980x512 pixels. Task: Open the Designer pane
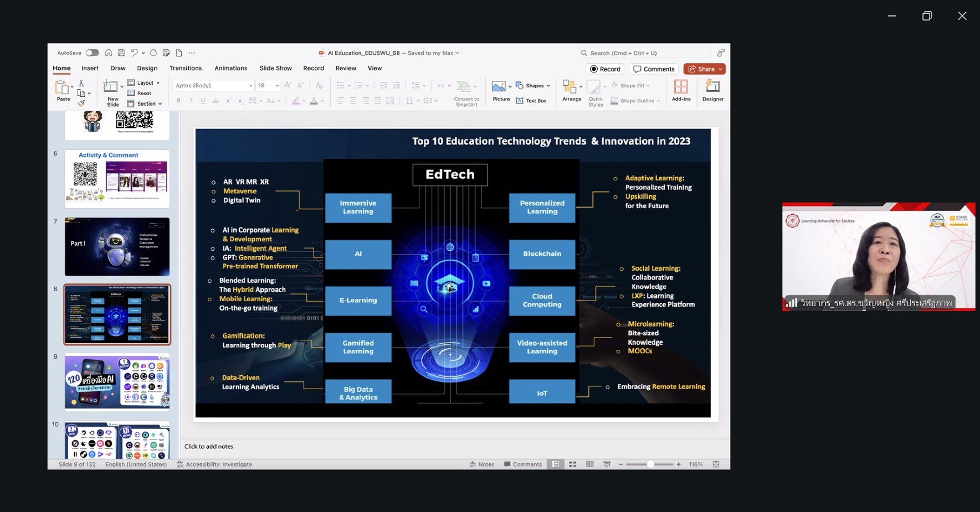[712, 91]
